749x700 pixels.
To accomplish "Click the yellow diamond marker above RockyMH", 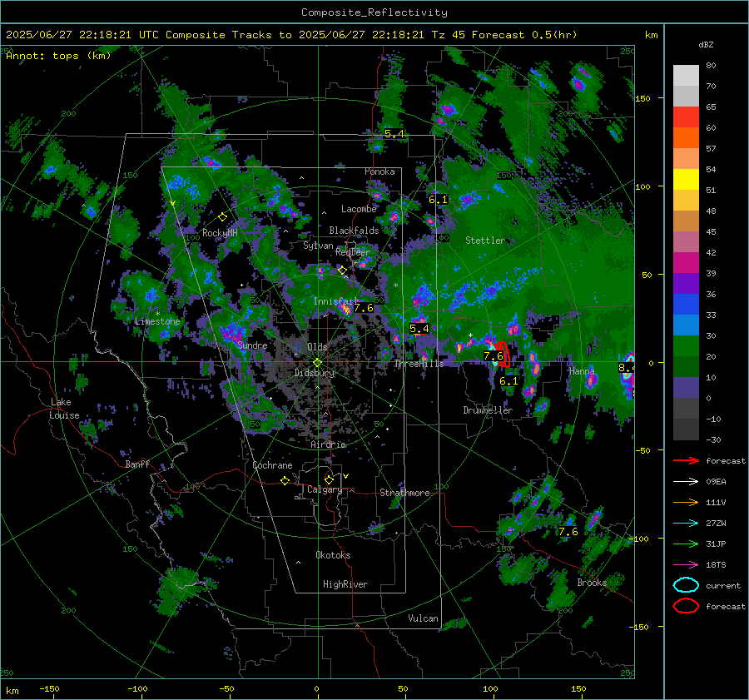I will pos(222,217).
